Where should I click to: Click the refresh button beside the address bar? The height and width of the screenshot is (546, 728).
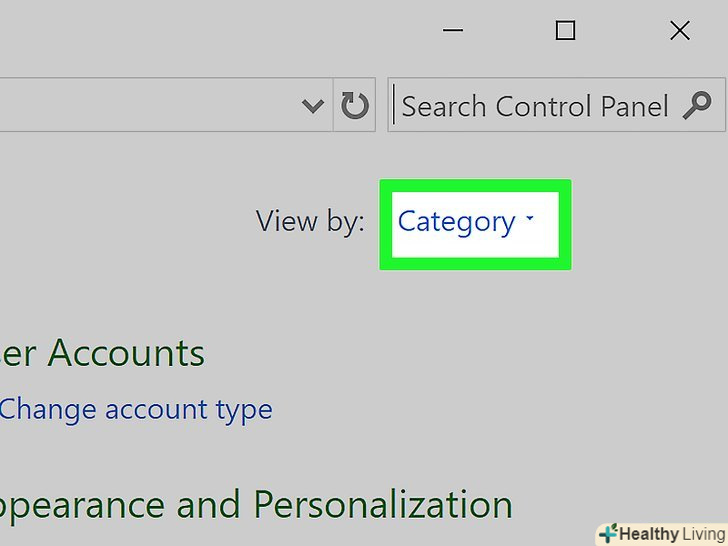[x=355, y=106]
